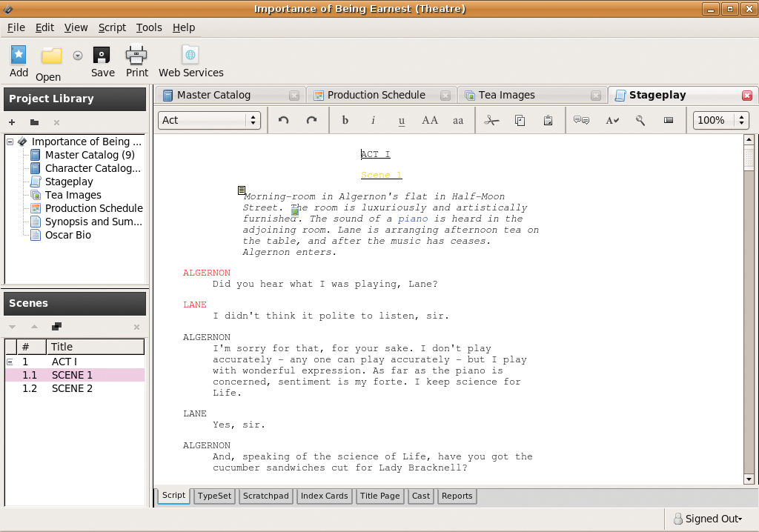Open the File menu
The image size is (759, 532).
coord(16,27)
